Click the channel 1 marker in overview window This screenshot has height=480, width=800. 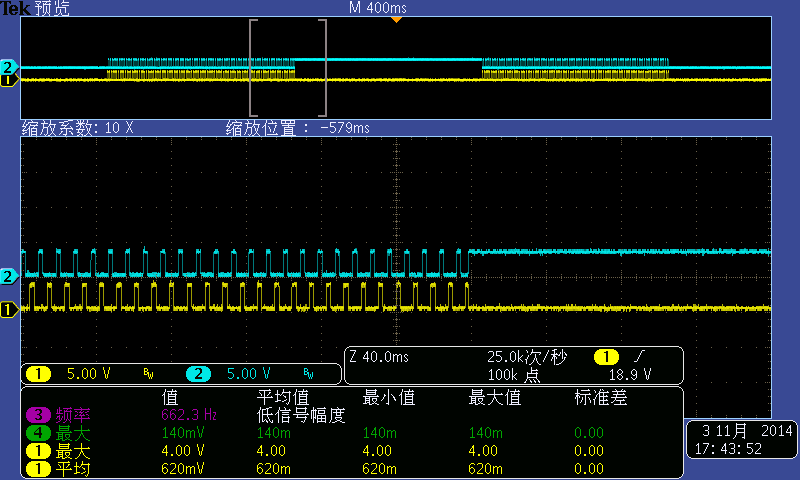[8, 80]
